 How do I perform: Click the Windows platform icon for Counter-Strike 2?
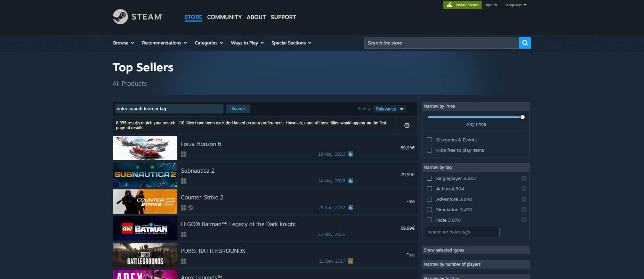[184, 208]
